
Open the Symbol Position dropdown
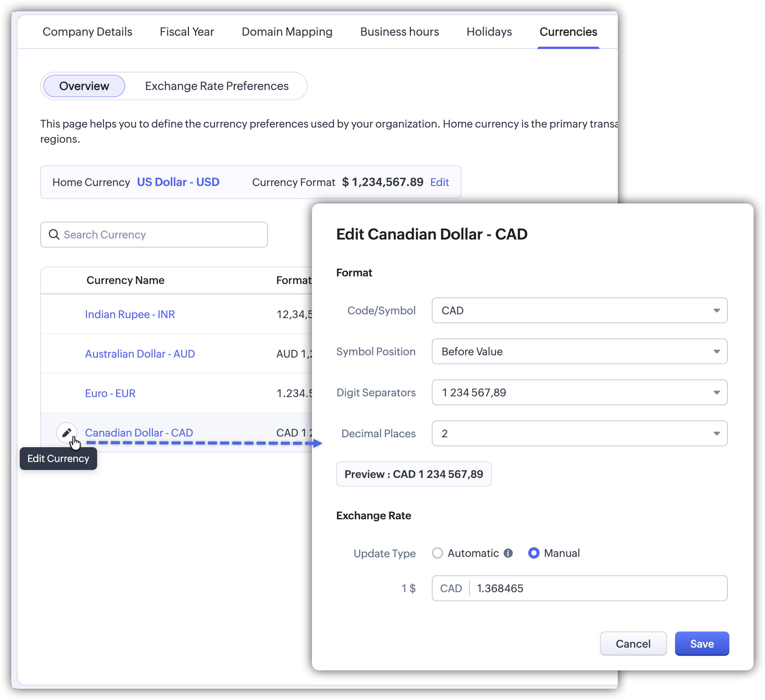click(x=579, y=352)
